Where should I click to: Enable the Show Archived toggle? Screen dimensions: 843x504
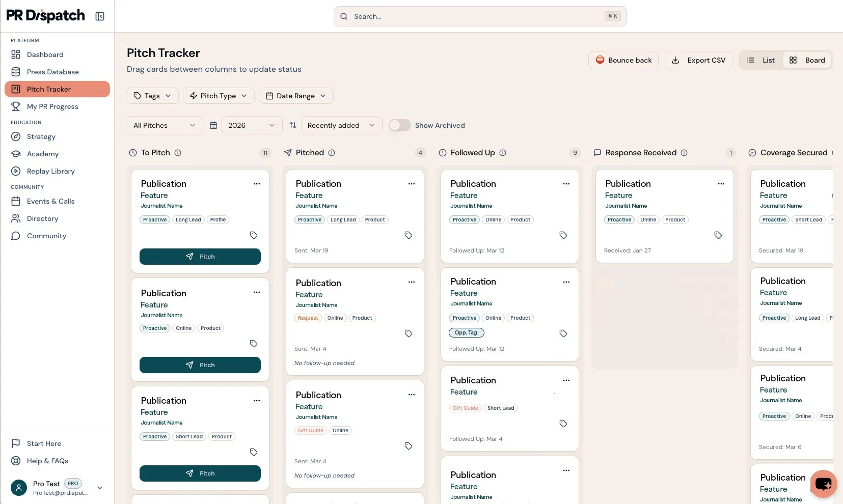399,125
